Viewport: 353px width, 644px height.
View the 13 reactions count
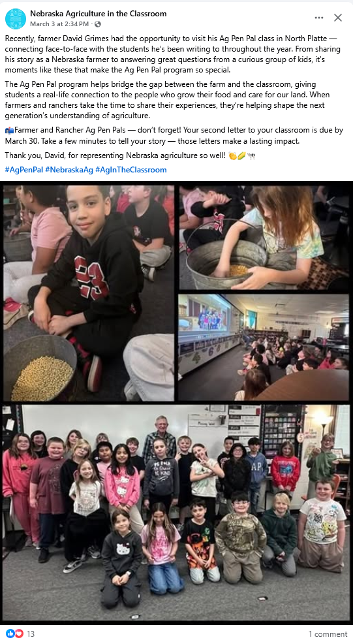pos(31,634)
